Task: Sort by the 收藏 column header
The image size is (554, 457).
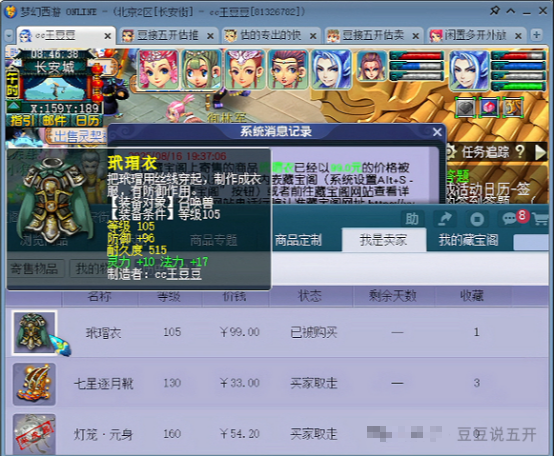Action: pos(472,296)
